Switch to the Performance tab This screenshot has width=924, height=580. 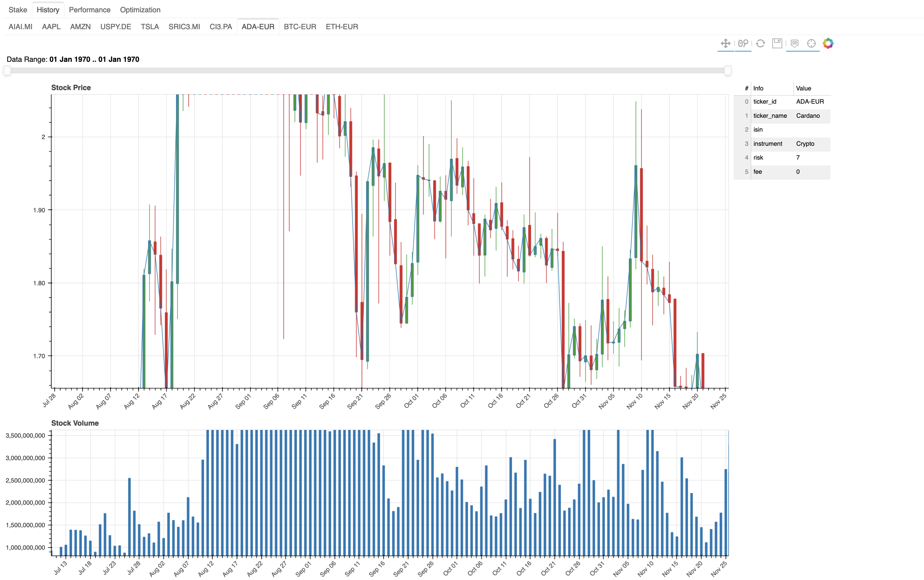(90, 10)
